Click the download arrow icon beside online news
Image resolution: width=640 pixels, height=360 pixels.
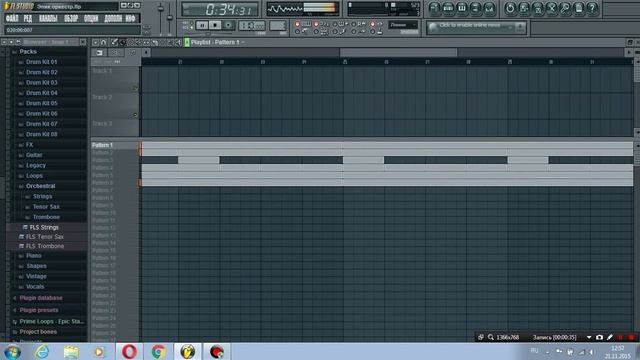coord(520,27)
